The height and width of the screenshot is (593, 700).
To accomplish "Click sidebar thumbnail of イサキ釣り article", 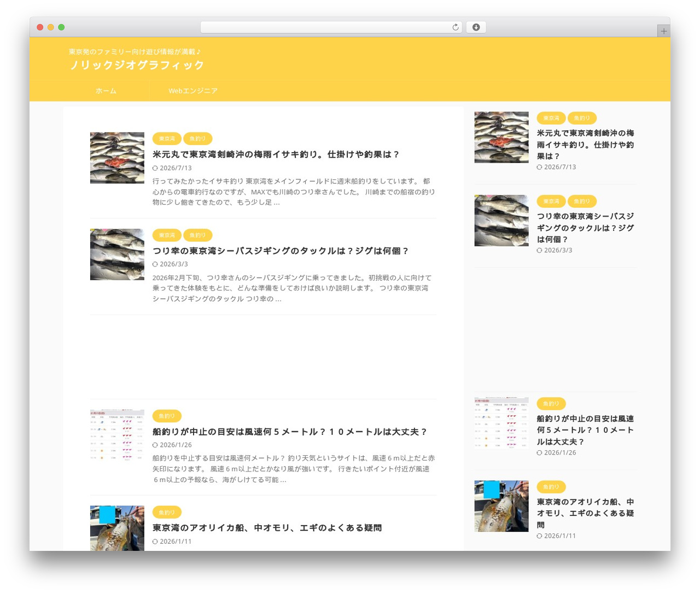I will pos(501,137).
